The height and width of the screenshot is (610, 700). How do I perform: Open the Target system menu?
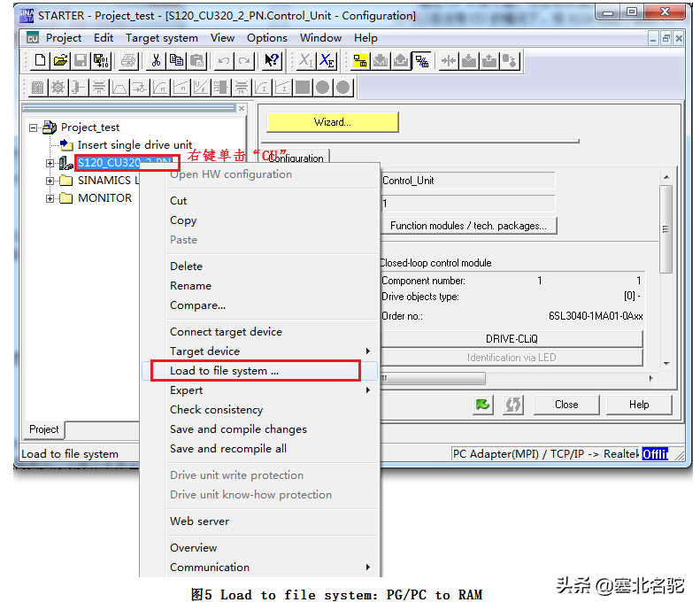161,38
